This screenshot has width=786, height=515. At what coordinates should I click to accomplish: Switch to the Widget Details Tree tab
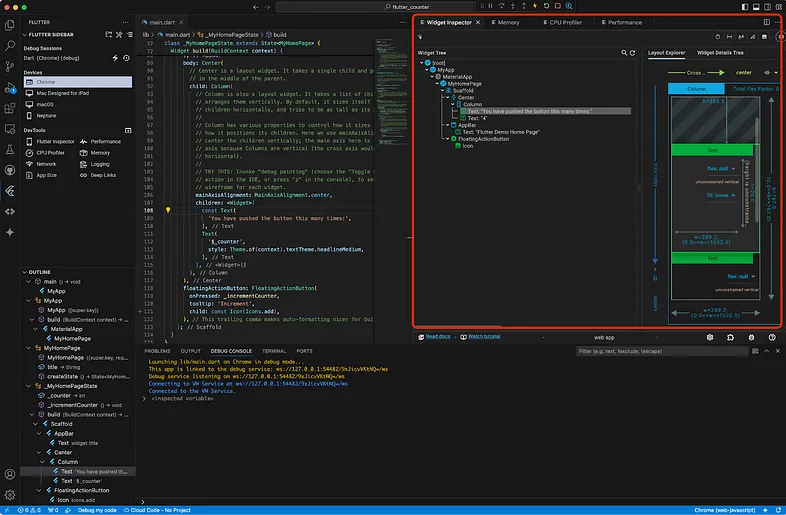[720, 53]
